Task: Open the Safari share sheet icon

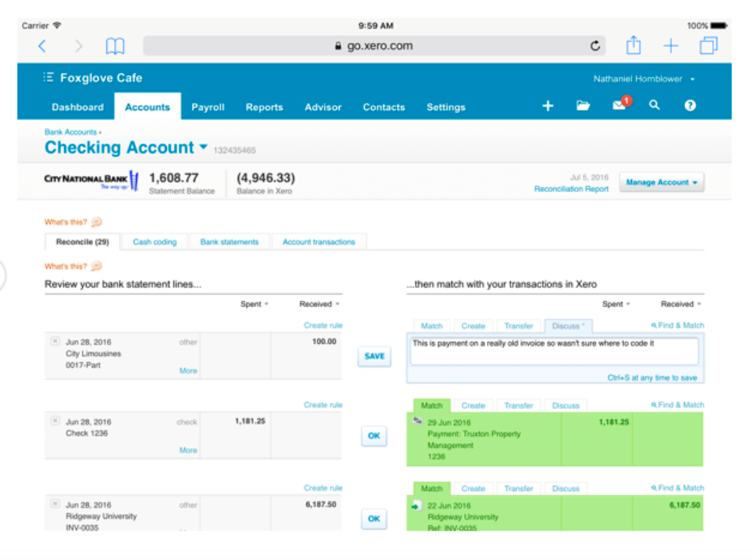Action: click(634, 45)
